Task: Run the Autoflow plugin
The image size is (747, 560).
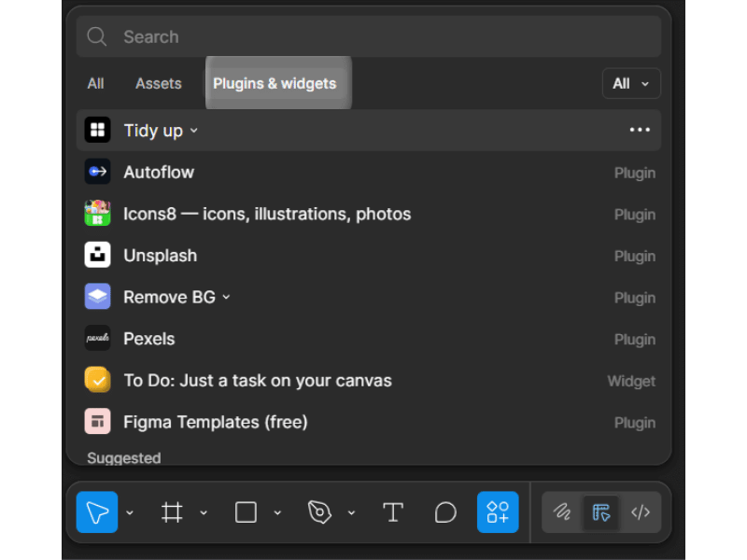Action: (x=369, y=172)
